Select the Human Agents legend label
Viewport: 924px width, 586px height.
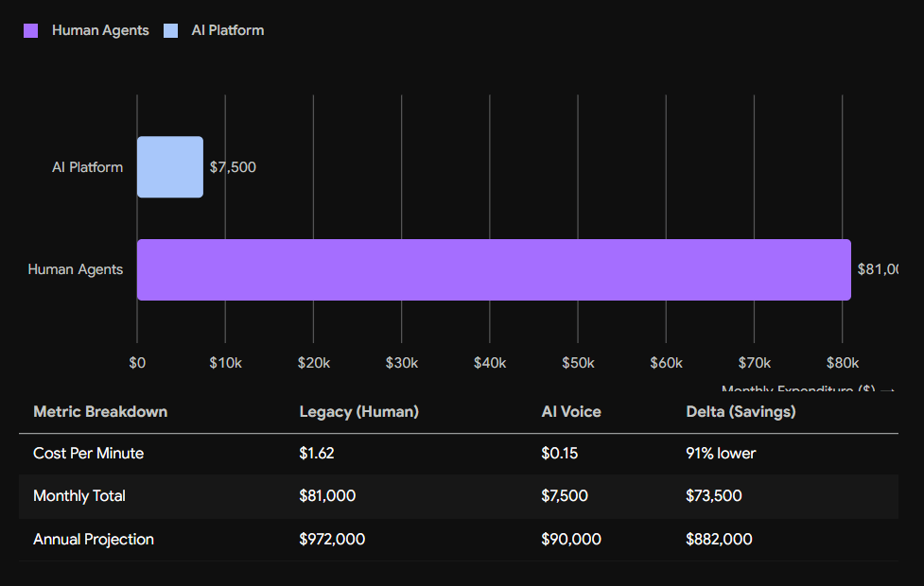coord(100,30)
